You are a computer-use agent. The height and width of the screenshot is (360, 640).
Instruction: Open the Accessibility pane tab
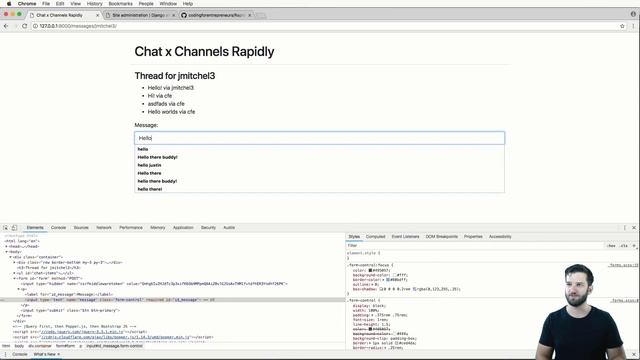(x=500, y=237)
